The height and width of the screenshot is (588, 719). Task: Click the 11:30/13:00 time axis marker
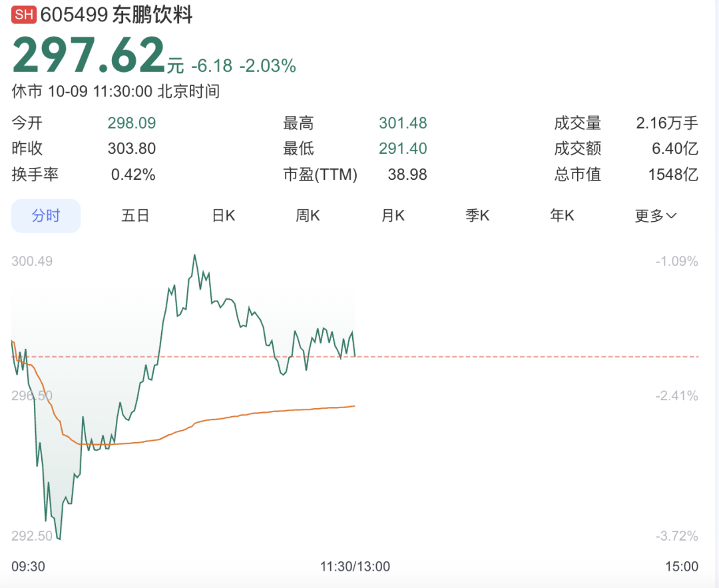click(355, 567)
